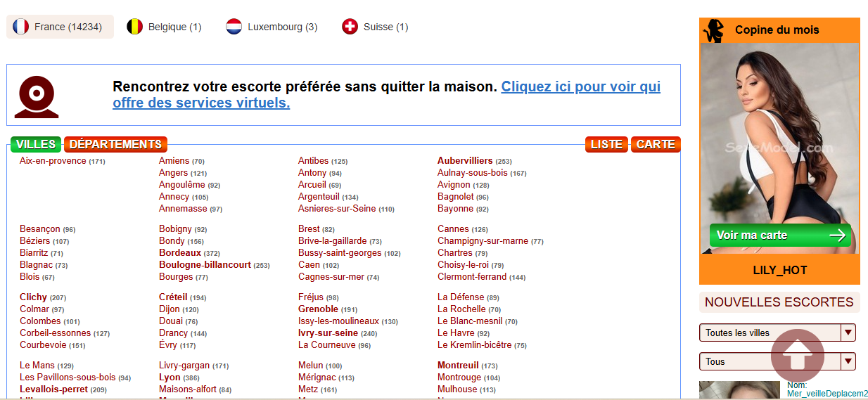The image size is (868, 400).
Task: Switch to the Carte view tab
Action: [x=656, y=144]
